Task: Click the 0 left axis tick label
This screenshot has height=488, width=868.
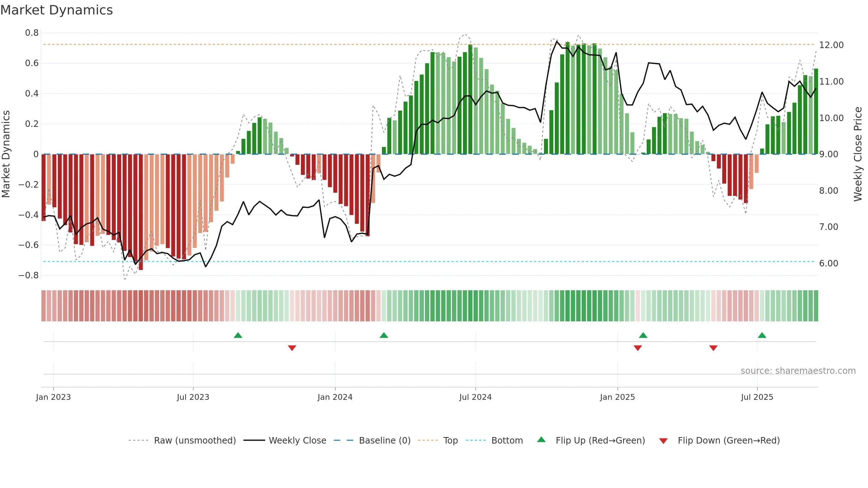Action: tap(36, 154)
